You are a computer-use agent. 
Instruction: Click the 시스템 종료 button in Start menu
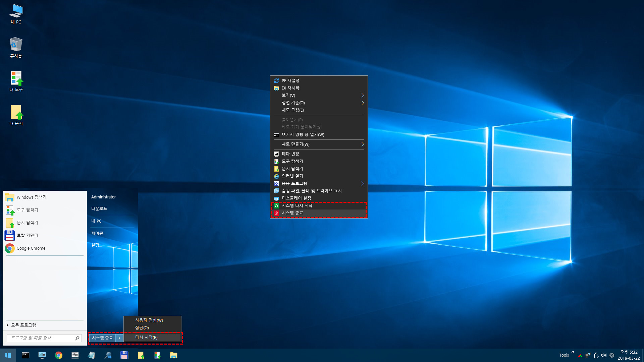tap(102, 338)
